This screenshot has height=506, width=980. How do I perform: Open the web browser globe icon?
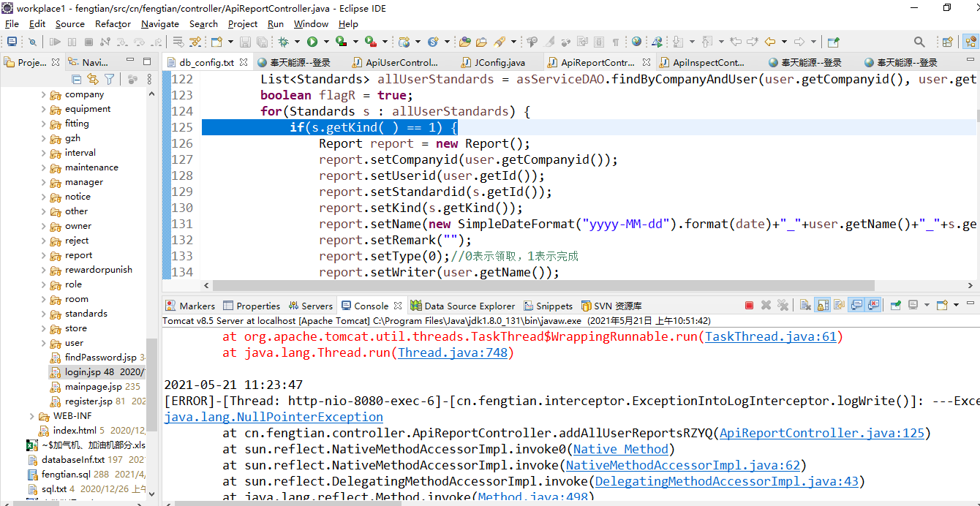(636, 42)
